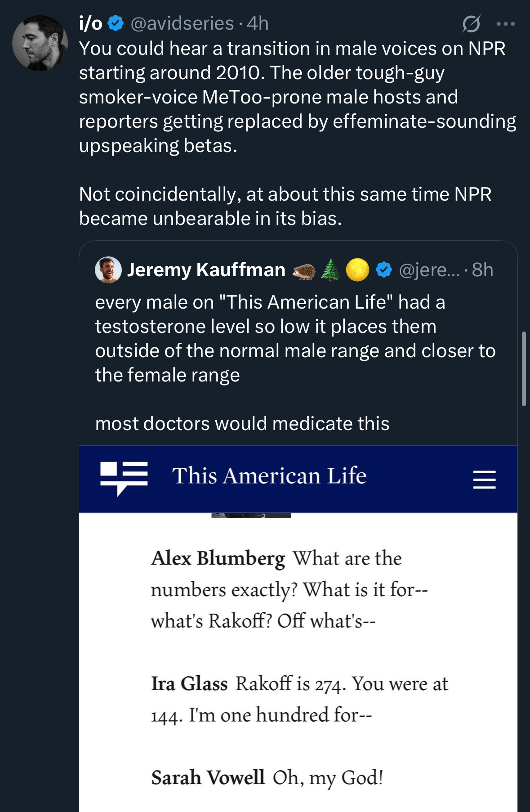Open the quoted post's testosterone text

point(294,338)
